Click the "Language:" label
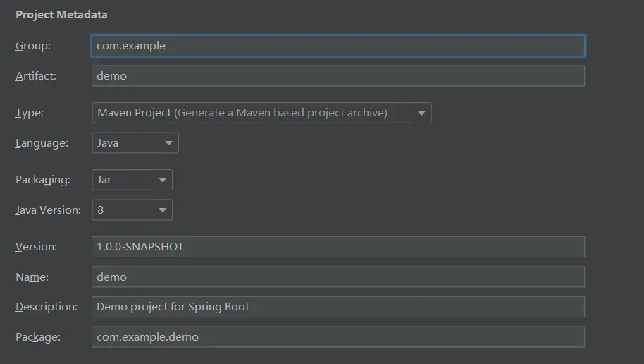The image size is (644, 364). tap(42, 143)
